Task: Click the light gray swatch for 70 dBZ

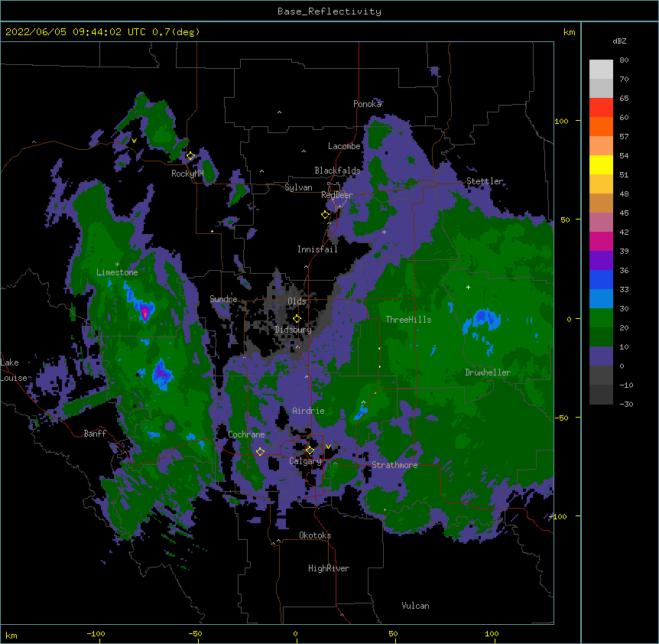Action: pyautogui.click(x=601, y=70)
